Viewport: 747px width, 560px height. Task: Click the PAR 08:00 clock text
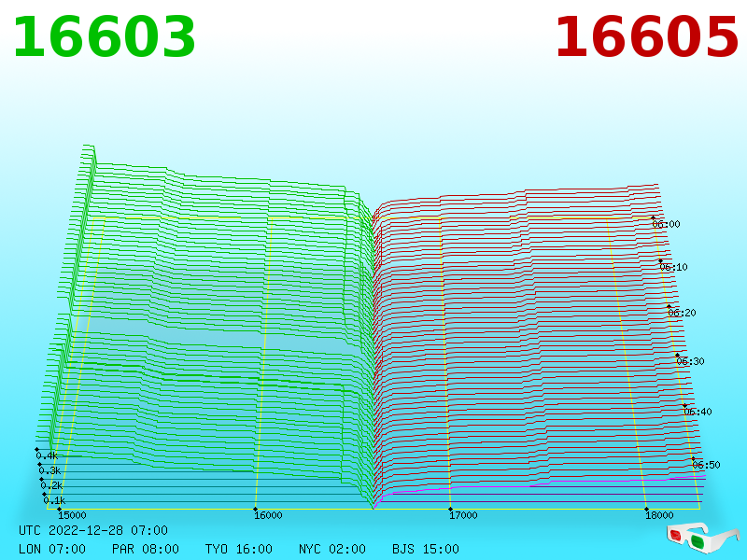(146, 549)
